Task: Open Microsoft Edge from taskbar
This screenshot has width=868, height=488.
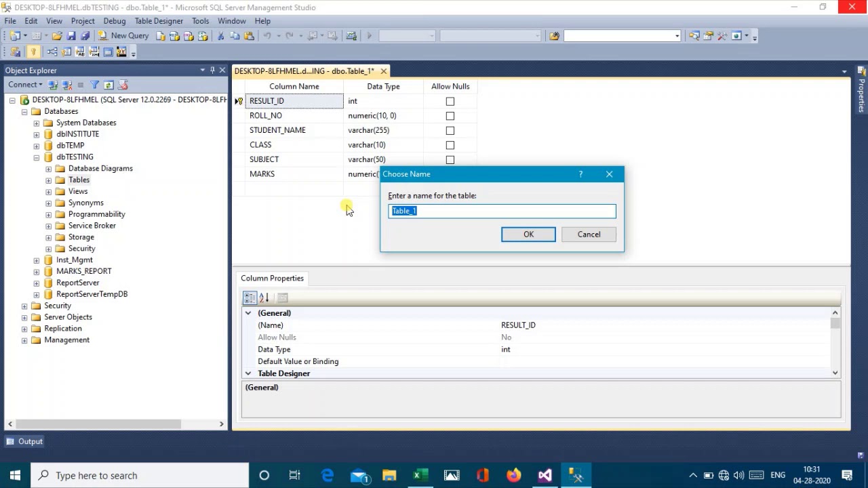Action: coord(328,475)
